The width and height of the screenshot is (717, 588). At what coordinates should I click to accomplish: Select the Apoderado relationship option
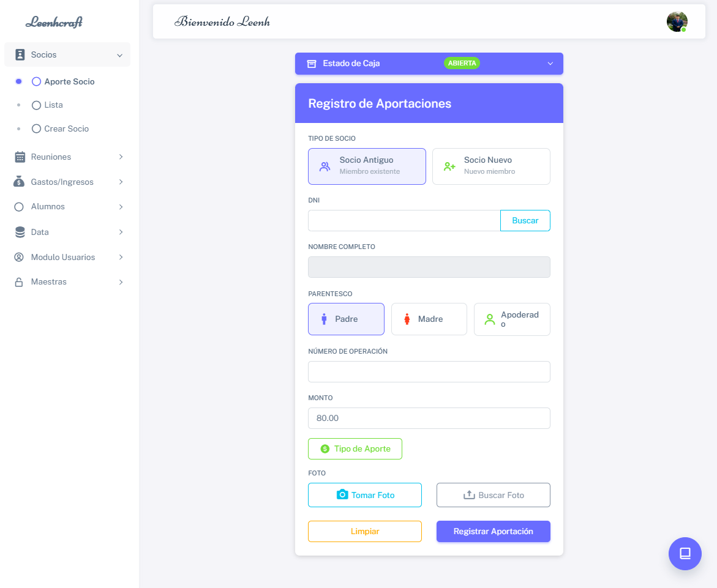(511, 319)
